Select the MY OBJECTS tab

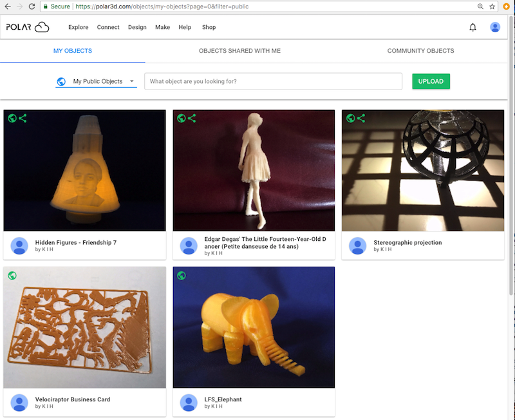pyautogui.click(x=73, y=51)
